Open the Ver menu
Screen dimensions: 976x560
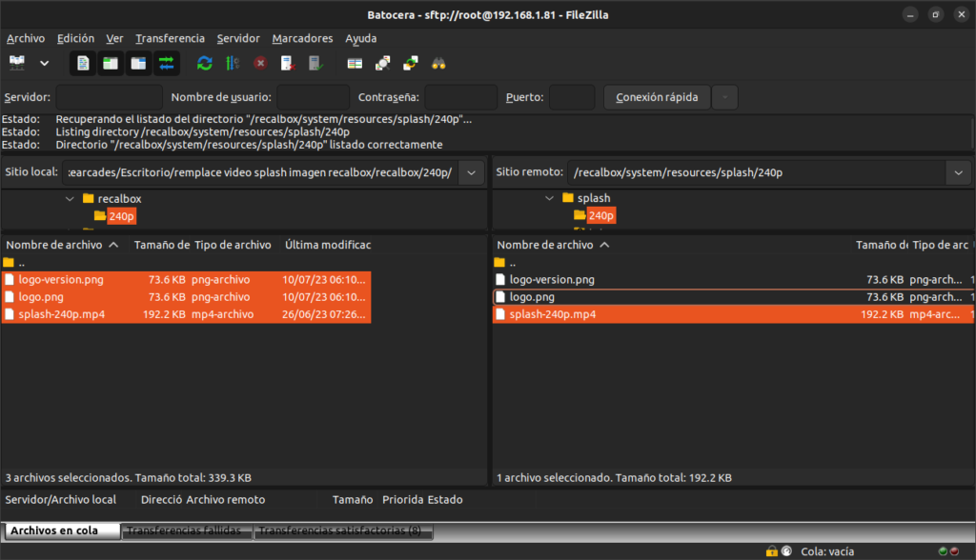coord(114,39)
